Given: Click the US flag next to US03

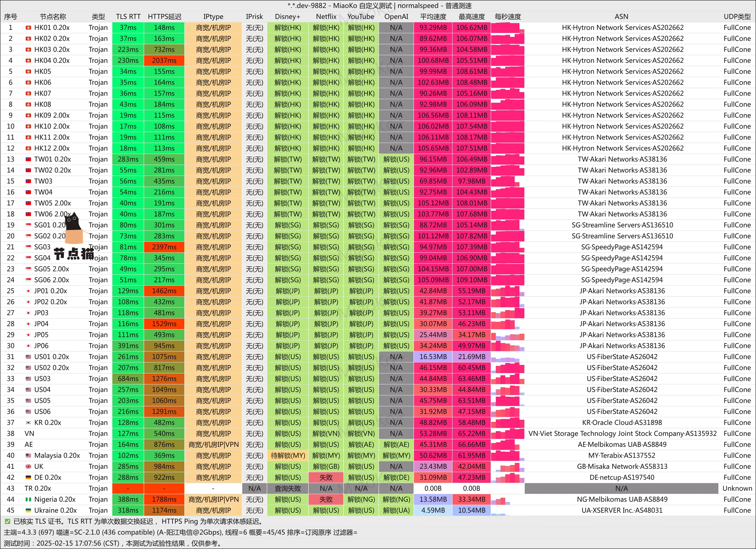Looking at the screenshot, I should click(x=28, y=379).
